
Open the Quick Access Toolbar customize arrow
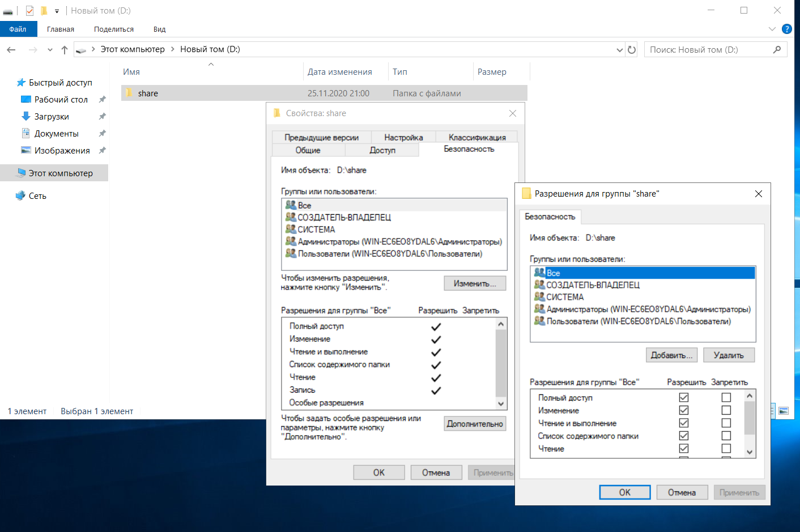[x=57, y=11]
